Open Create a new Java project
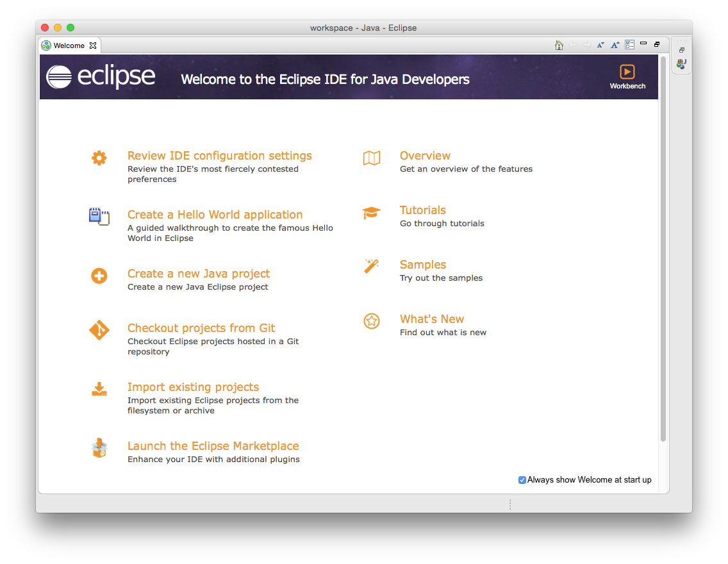 coord(199,274)
